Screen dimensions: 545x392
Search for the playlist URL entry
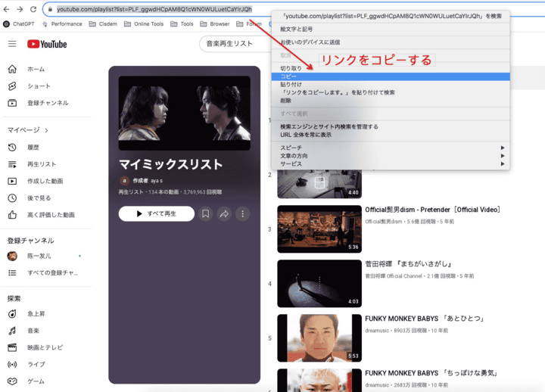[x=391, y=16]
